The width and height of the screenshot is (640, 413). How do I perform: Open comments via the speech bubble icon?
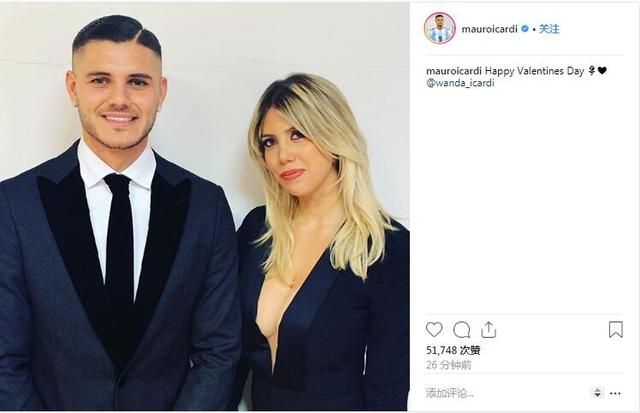click(462, 330)
